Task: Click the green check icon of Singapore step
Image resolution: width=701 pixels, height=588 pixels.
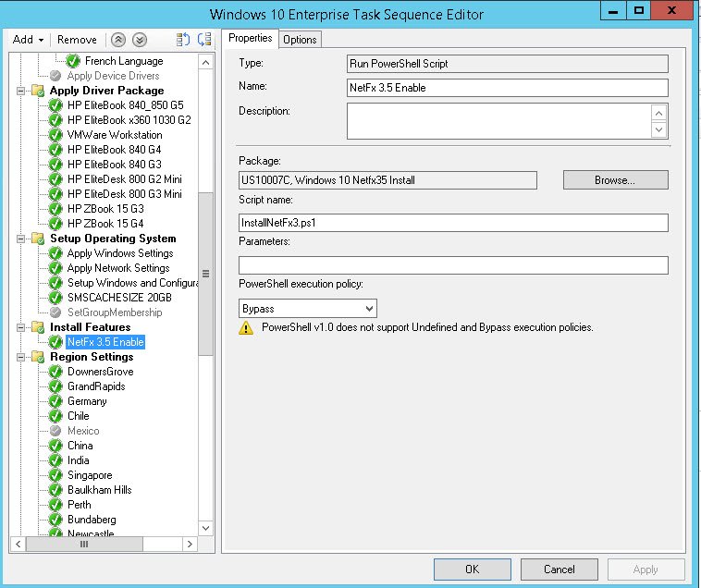Action: tap(55, 475)
